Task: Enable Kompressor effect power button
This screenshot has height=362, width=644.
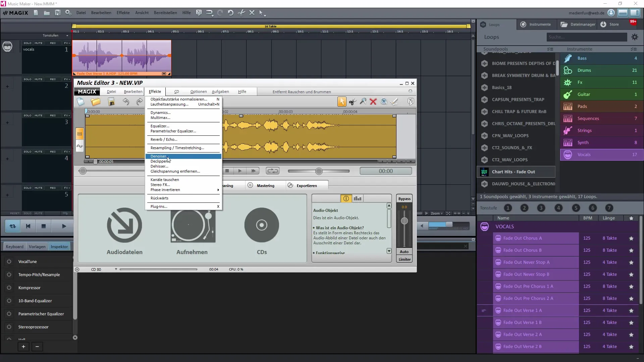Action: (x=9, y=288)
